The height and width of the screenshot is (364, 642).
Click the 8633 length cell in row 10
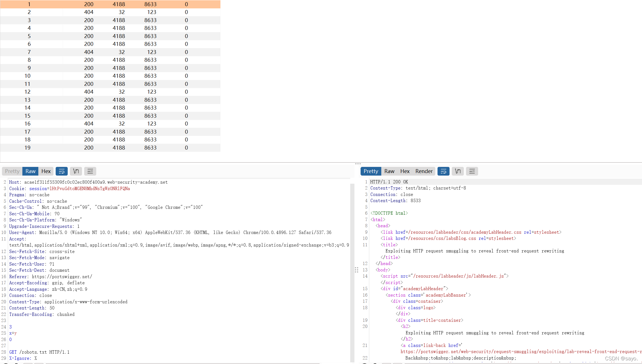150,76
